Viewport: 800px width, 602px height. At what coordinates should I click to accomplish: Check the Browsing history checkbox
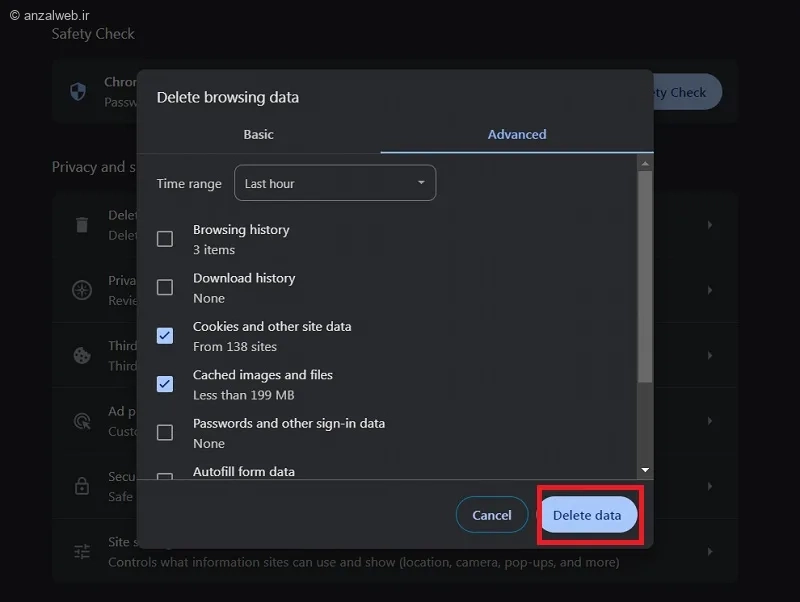pyautogui.click(x=165, y=239)
